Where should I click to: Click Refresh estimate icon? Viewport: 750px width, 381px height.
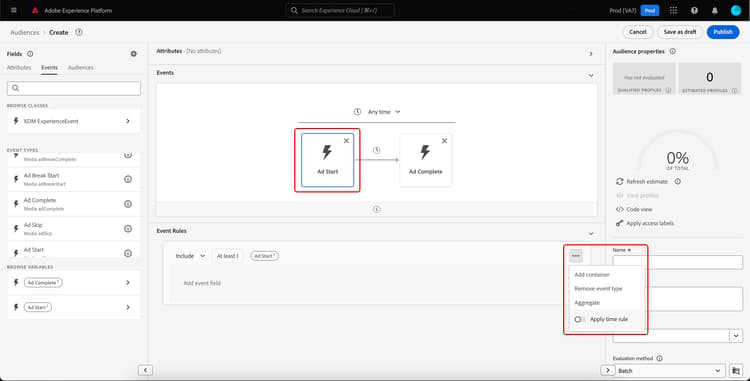pyautogui.click(x=620, y=181)
